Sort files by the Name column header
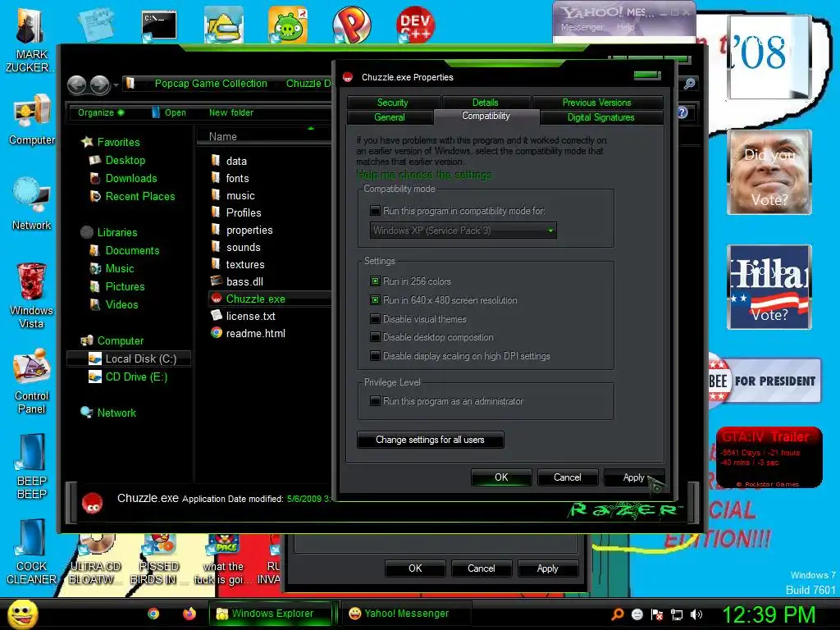The image size is (840, 630). tap(262, 136)
